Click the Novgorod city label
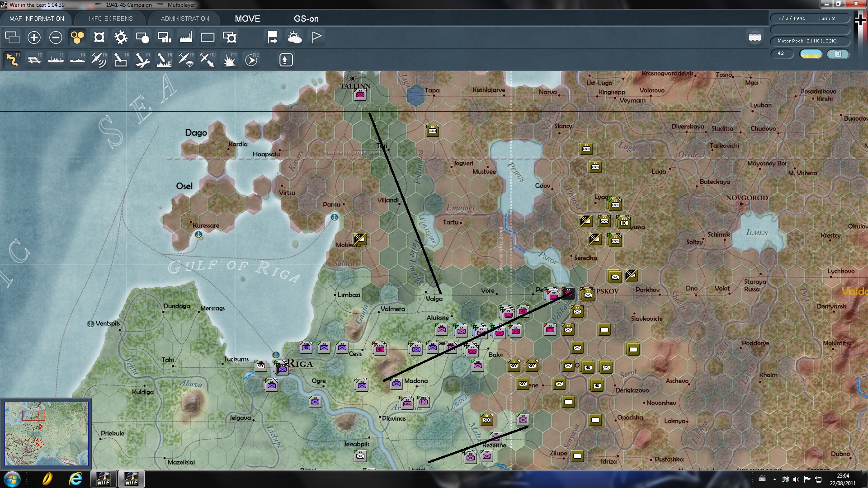Screen dimensions: 868x488 (747, 198)
